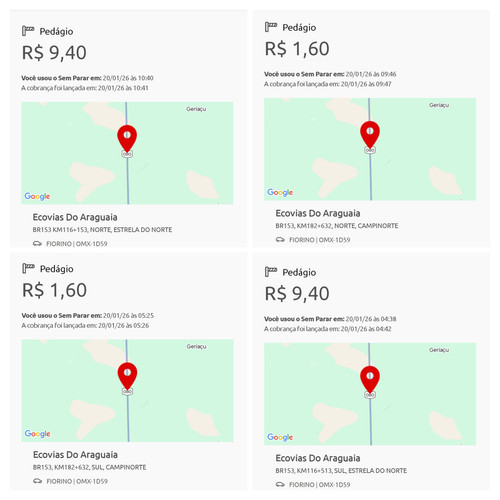The width and height of the screenshot is (500, 500).
Task: Click the car icon under KM116+513 SUL address
Action: (x=280, y=484)
